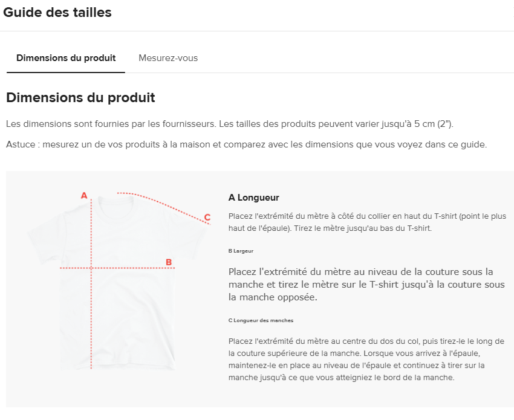Click the Longueur measuring instructions paragraph
Screen dimensions: 514x420
tap(367, 222)
